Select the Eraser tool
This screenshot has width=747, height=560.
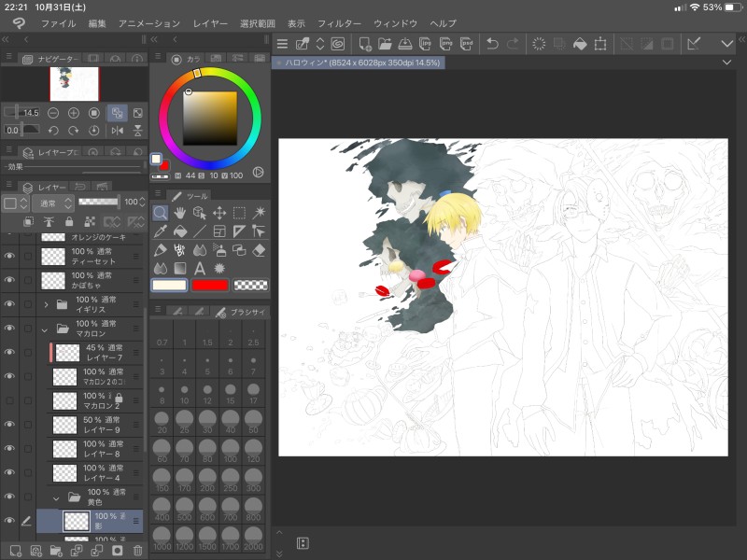click(260, 250)
